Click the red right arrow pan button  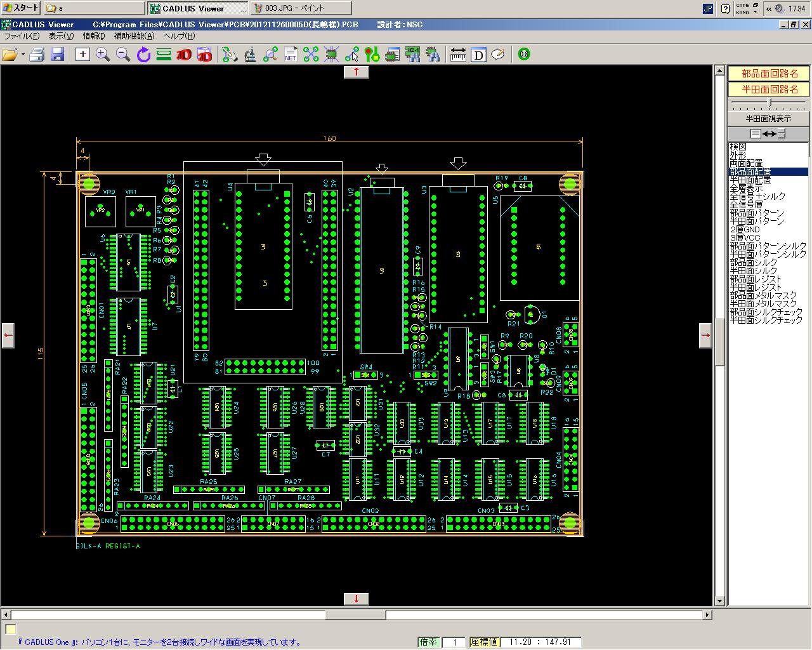pos(705,335)
